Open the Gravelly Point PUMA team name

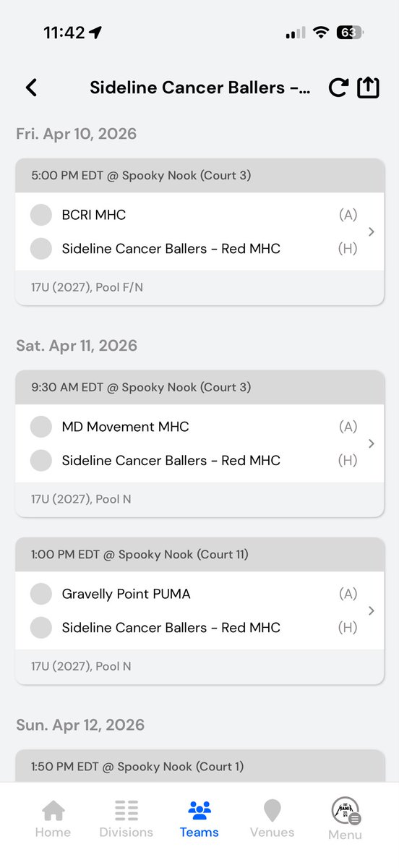126,594
